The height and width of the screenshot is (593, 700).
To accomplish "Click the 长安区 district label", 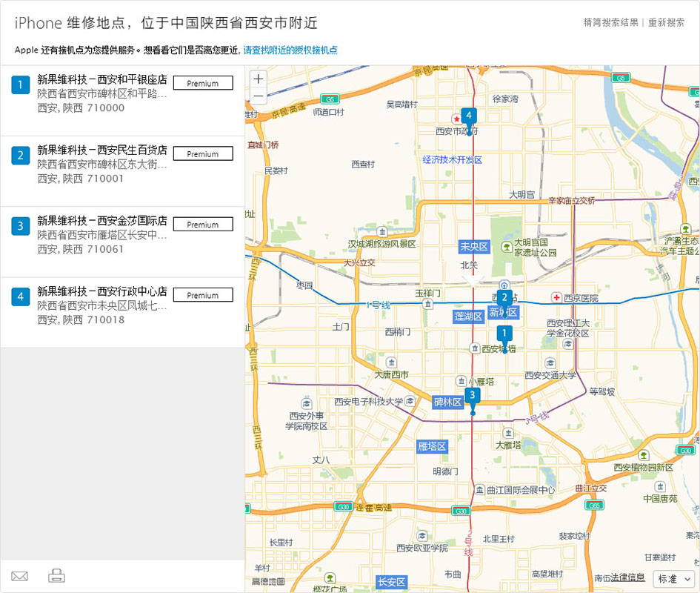I will pyautogui.click(x=391, y=582).
